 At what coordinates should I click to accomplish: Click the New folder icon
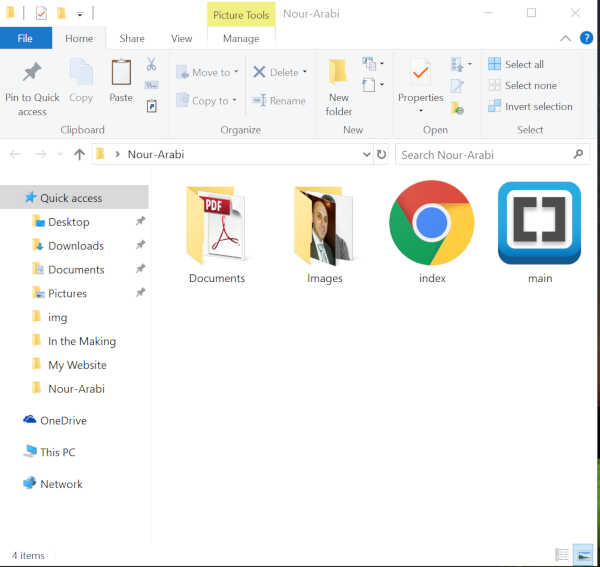point(338,71)
